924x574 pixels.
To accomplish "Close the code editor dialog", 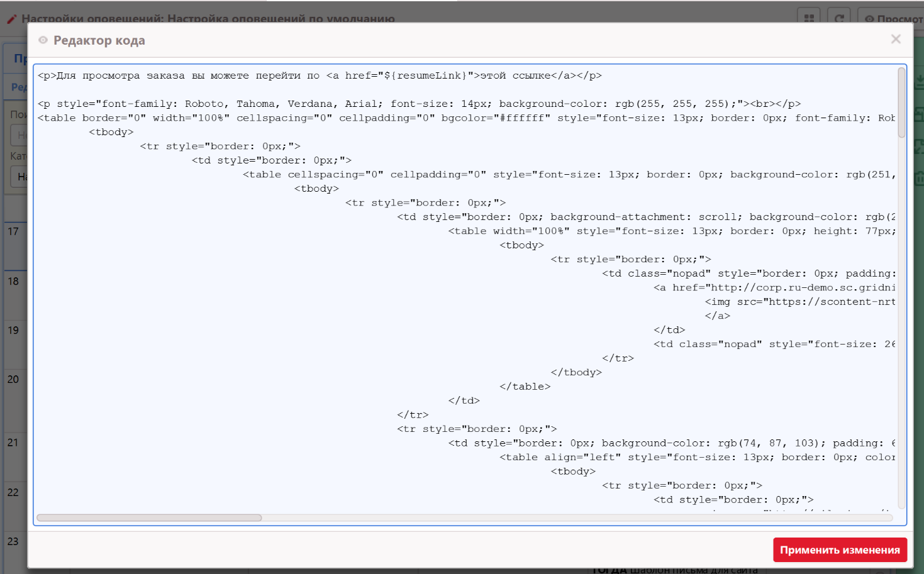I will (896, 40).
